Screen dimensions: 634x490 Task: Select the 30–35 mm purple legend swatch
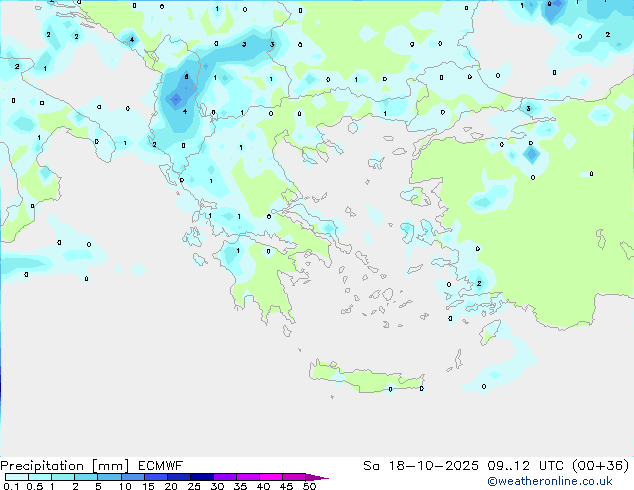point(225,477)
